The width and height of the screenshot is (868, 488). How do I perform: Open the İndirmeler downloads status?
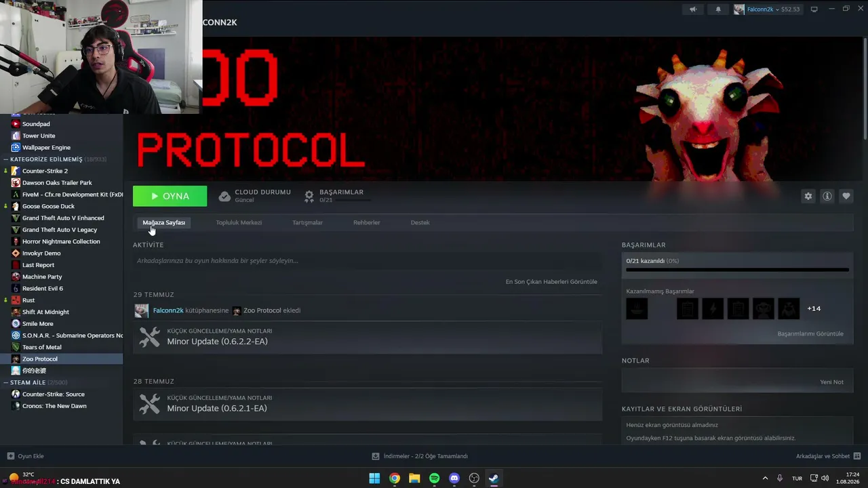(x=420, y=456)
